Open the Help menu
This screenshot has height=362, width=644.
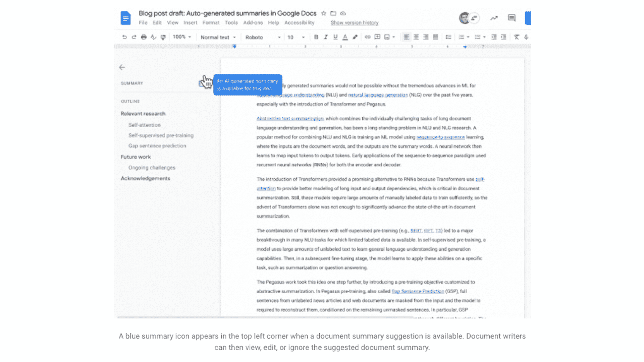[273, 23]
